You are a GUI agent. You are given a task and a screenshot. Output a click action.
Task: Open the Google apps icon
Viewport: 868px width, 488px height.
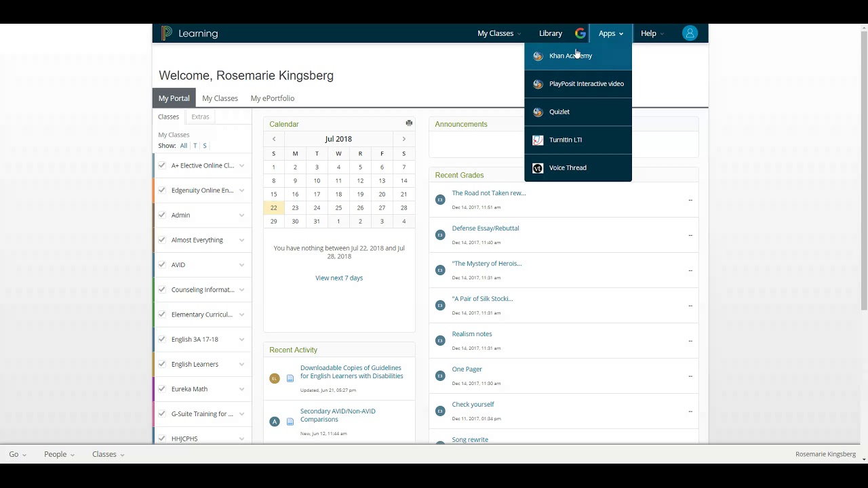[580, 33]
